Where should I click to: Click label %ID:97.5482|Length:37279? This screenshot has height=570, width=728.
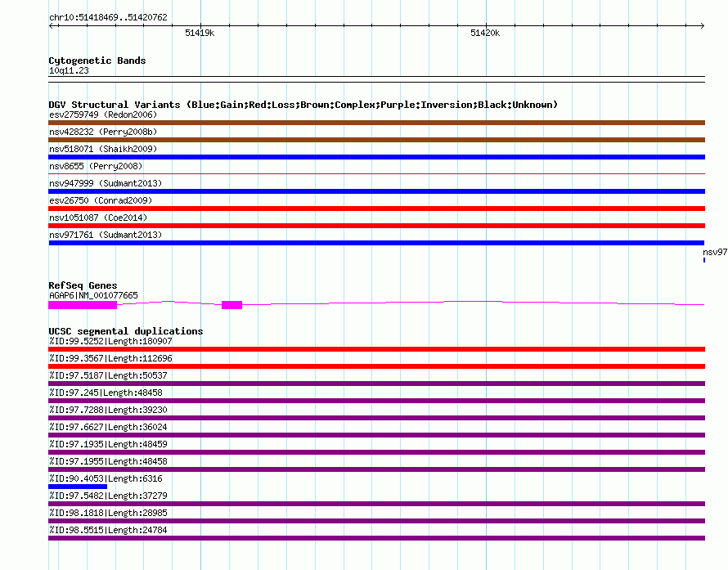click(108, 496)
